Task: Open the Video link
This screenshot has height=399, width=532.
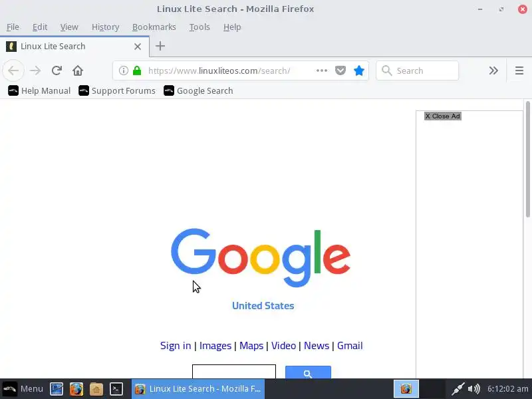Action: (x=283, y=345)
